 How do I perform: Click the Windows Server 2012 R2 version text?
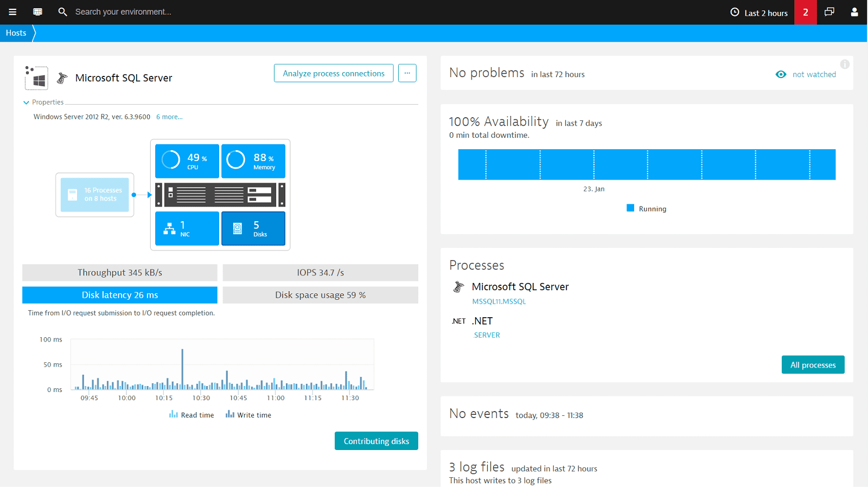pyautogui.click(x=92, y=117)
